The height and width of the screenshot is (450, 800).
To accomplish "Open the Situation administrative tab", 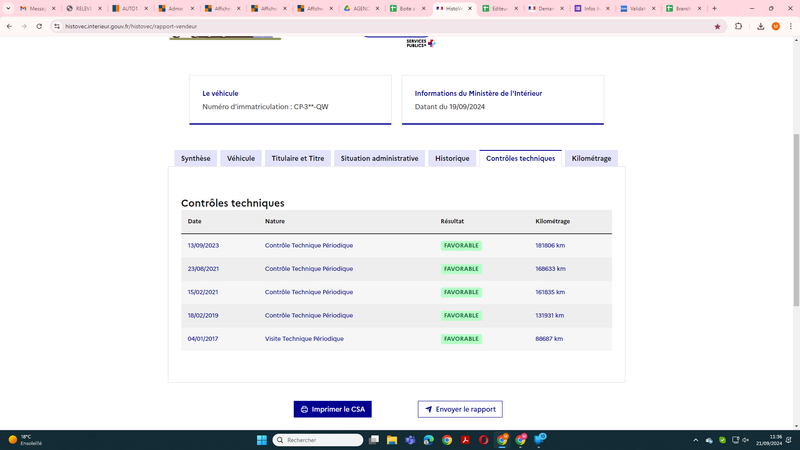I will [379, 158].
